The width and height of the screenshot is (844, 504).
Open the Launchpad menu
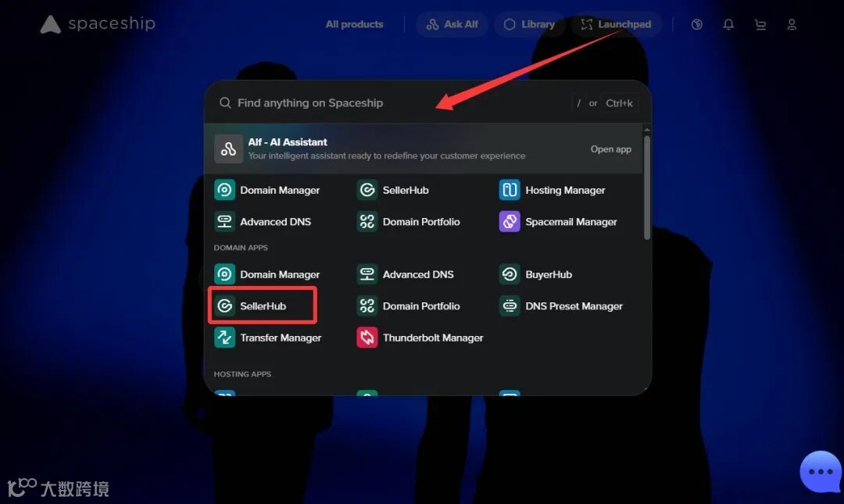point(617,24)
